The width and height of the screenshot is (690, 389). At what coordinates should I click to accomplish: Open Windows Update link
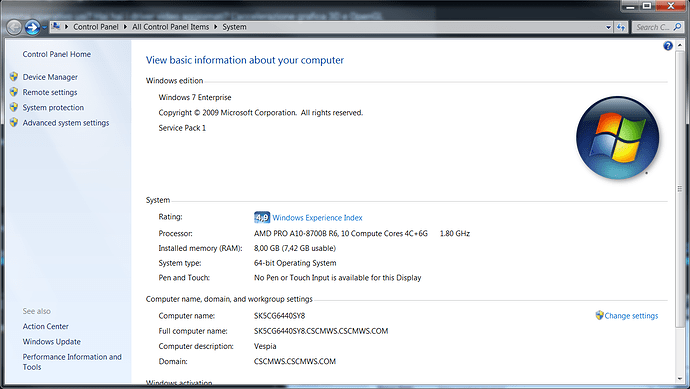[51, 341]
